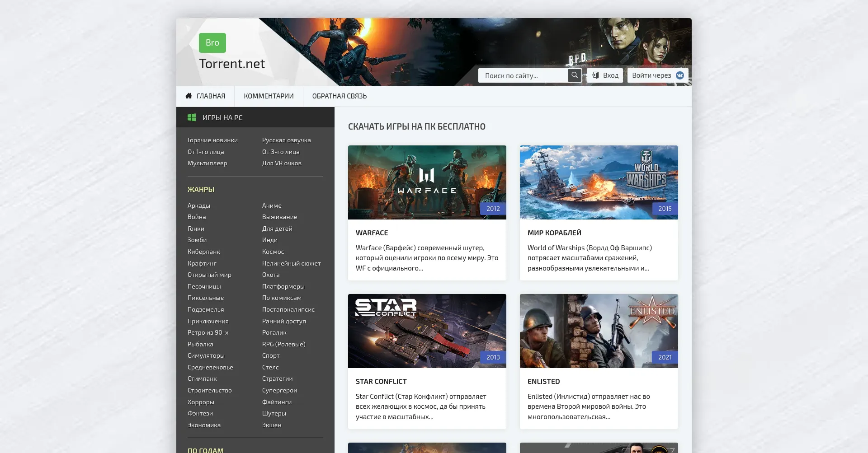Open the КОММЕНТАРИИ menu item
The height and width of the screenshot is (453, 868).
(x=269, y=96)
